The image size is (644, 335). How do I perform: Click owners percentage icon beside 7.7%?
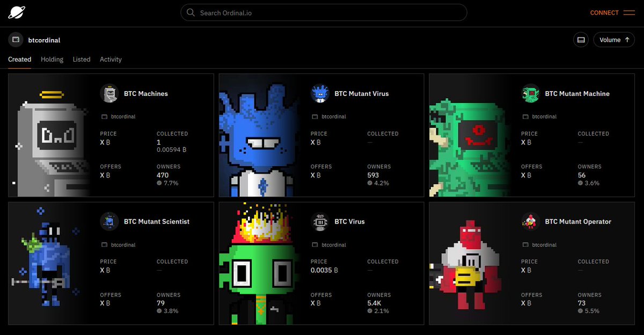(159, 183)
